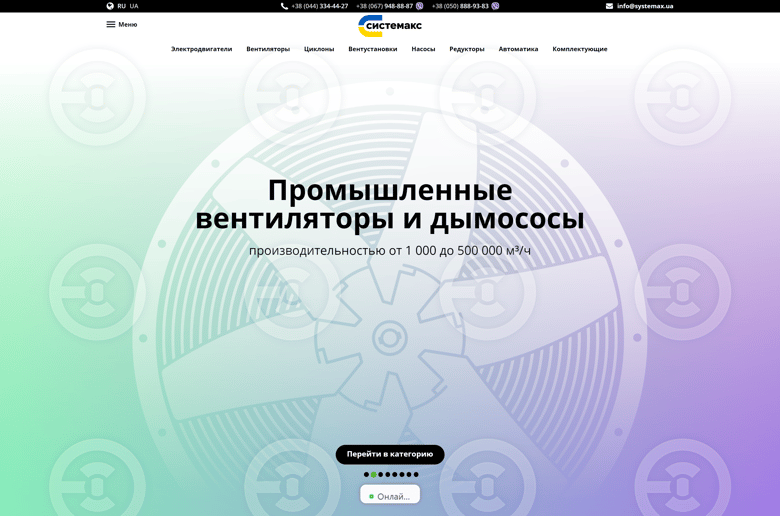
Task: Click the Перейти в категорию button
Action: point(390,454)
